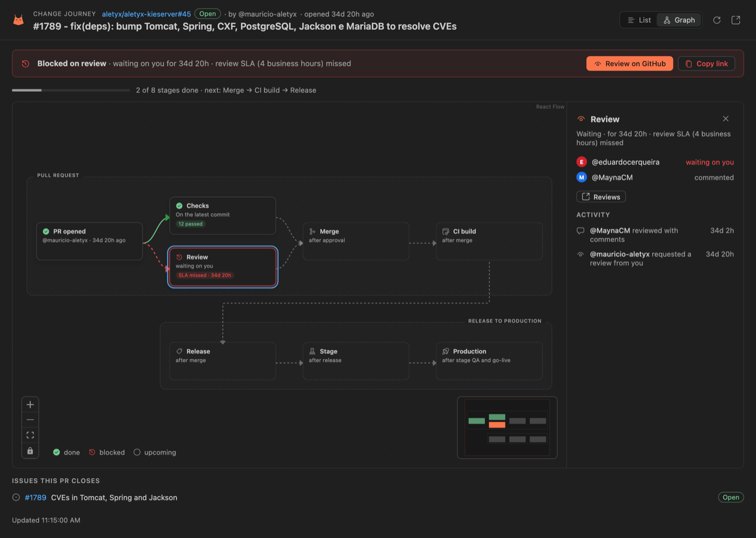This screenshot has height=538, width=756.
Task: Click the Production rocket icon
Action: 446,351
